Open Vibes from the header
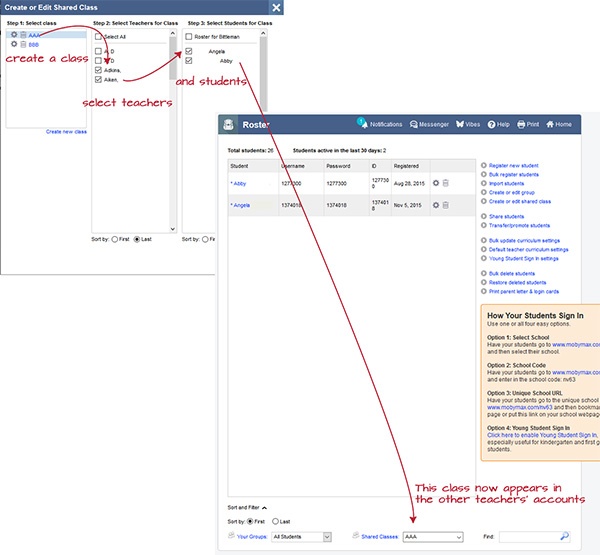The image size is (600, 555). 468,124
